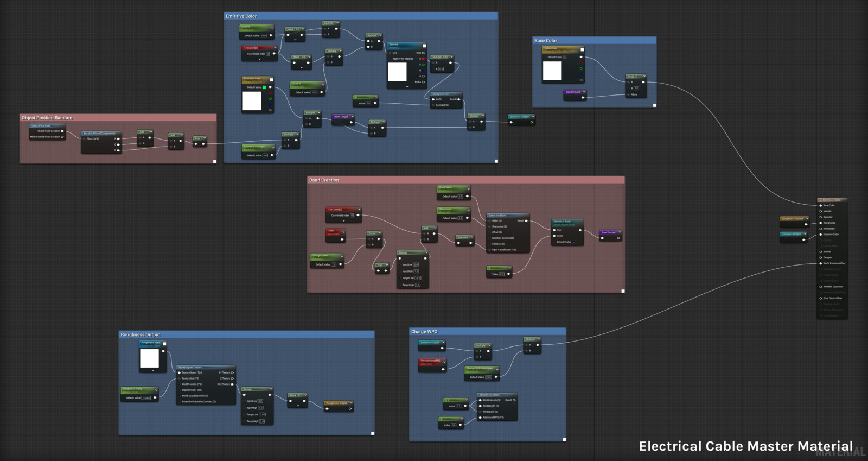Click the Z Texture output pin
The image size is (868, 461).
click(x=232, y=378)
